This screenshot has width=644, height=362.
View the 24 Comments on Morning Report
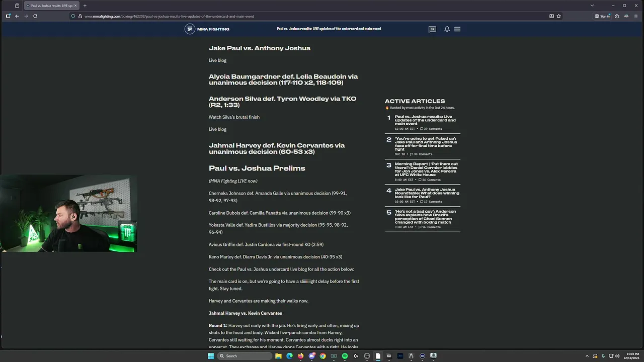[x=430, y=179]
